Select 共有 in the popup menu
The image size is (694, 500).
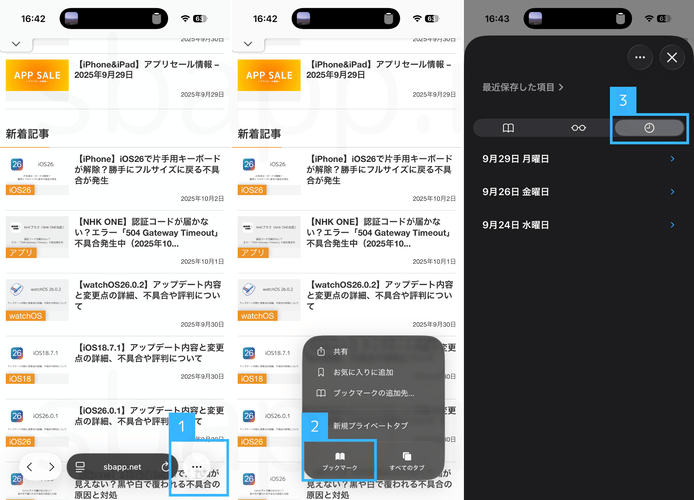340,352
